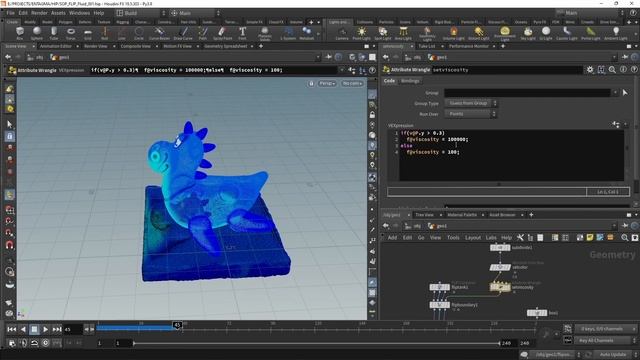Add an Environment Light from the shelf

coord(505,34)
